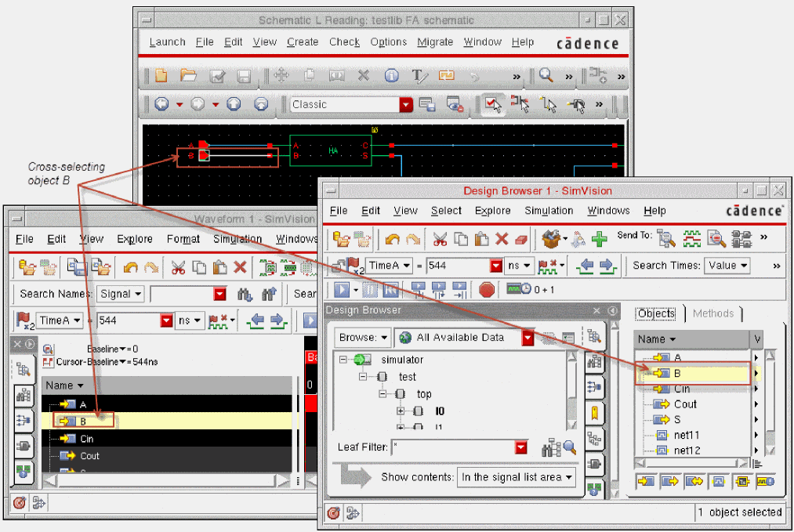The image size is (794, 532).
Task: Click the Paste icon in Design Browser toolbar
Action: (x=481, y=239)
